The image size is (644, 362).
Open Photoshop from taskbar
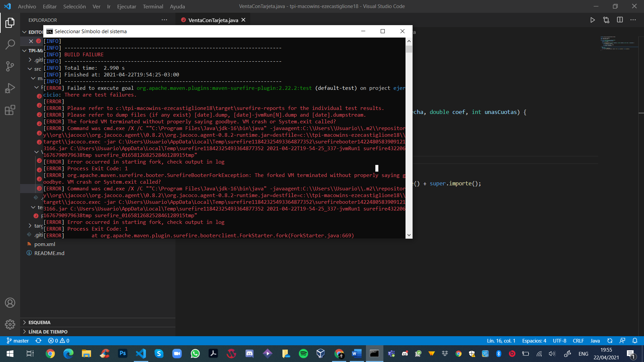coord(123,354)
